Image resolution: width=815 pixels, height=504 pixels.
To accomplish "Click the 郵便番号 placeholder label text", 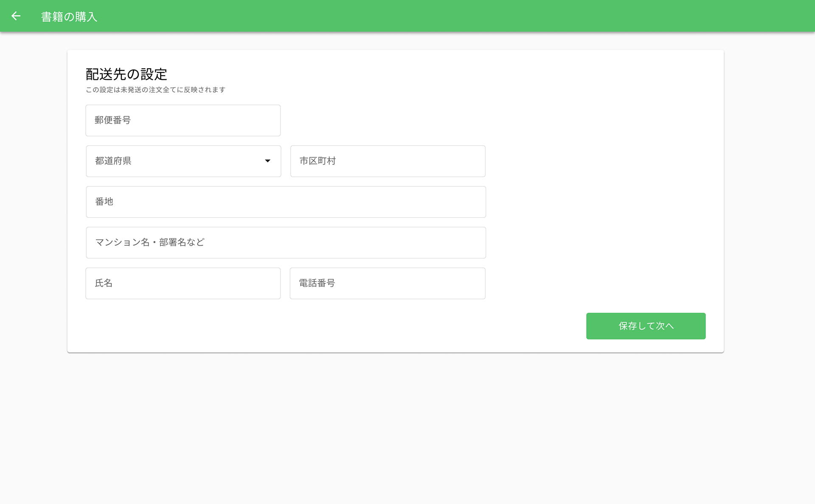I will click(x=112, y=120).
